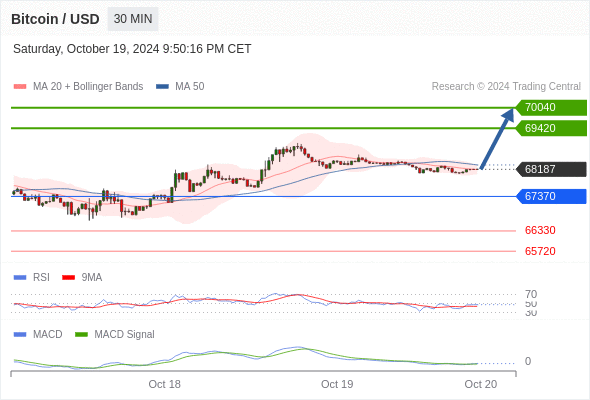Select the 69420 green resistance label
This screenshot has width=590, height=400.
[551, 128]
